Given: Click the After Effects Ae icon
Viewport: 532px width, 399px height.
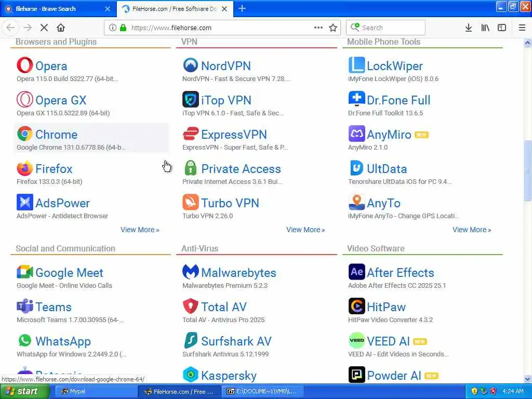Looking at the screenshot, I should (356, 272).
